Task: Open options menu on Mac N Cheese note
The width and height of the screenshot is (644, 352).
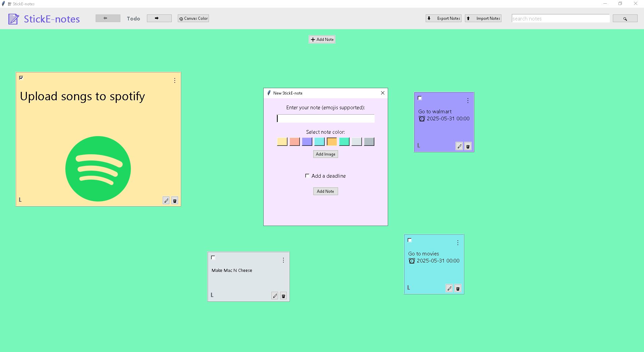Action: pyautogui.click(x=283, y=260)
